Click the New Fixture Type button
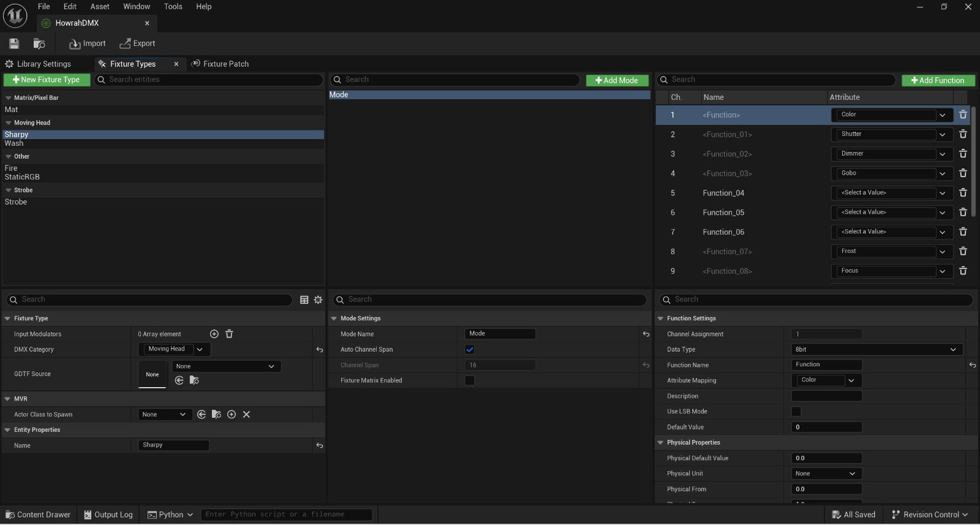This screenshot has height=525, width=980. point(47,80)
